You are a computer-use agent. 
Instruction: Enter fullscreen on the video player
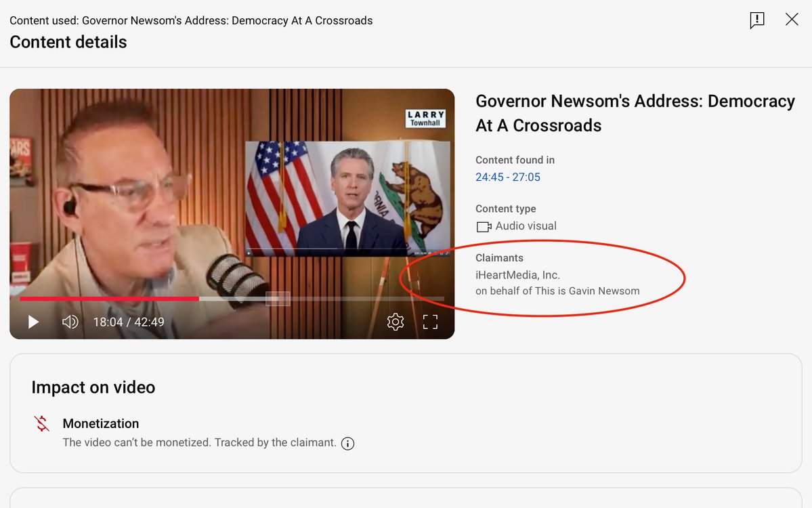430,322
